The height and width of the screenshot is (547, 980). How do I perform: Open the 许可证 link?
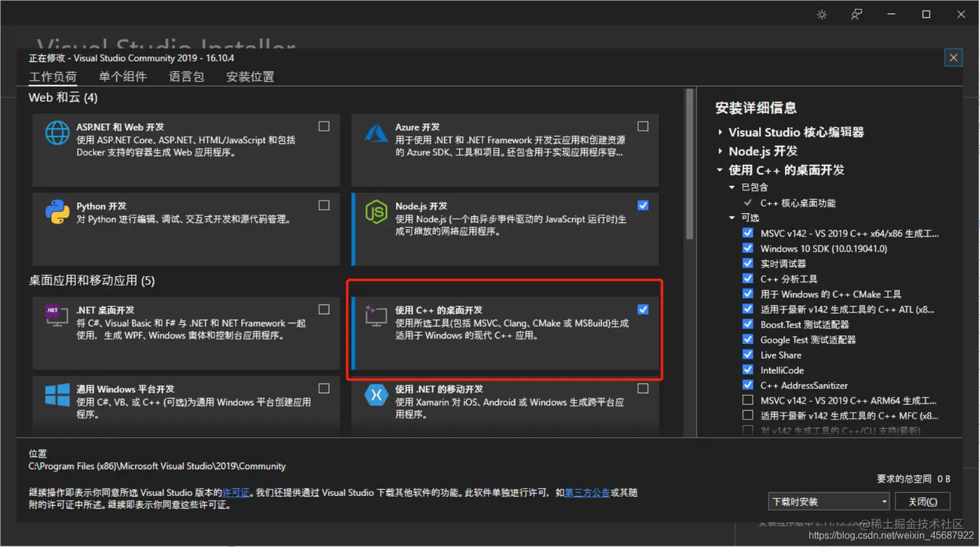pos(236,493)
